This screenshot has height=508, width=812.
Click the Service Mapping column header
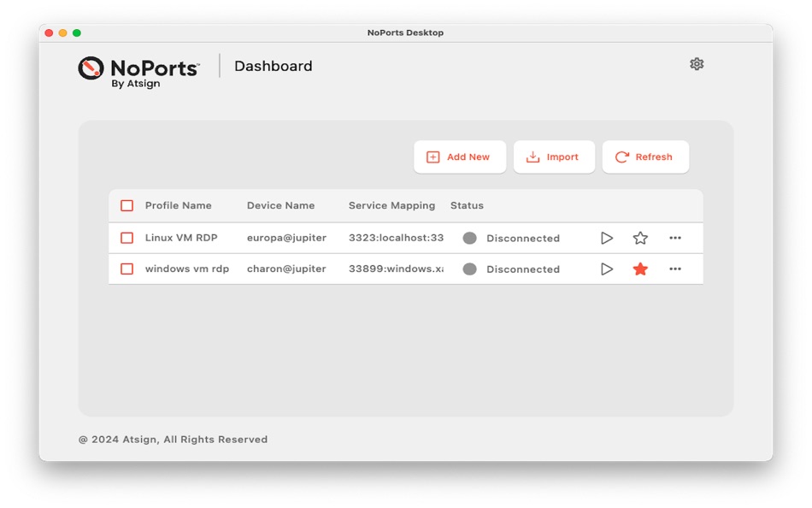coord(392,205)
